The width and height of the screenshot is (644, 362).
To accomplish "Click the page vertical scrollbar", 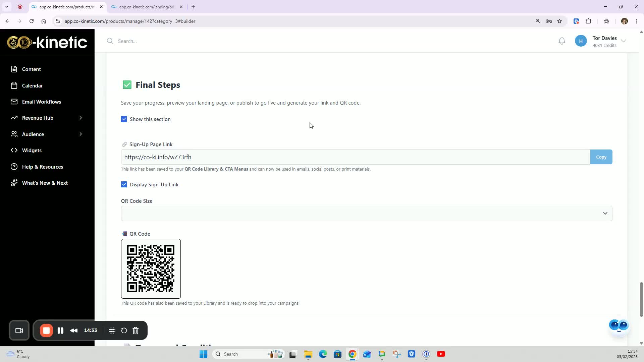I will (641, 299).
